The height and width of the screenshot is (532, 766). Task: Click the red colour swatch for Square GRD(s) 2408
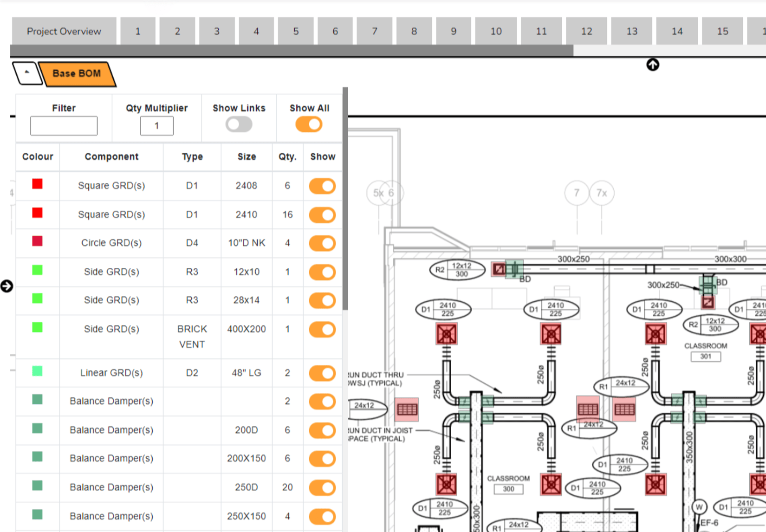pos(38,184)
